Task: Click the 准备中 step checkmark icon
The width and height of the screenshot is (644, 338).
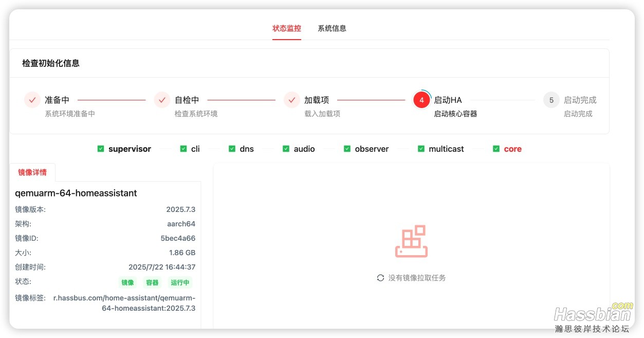Action: 32,100
